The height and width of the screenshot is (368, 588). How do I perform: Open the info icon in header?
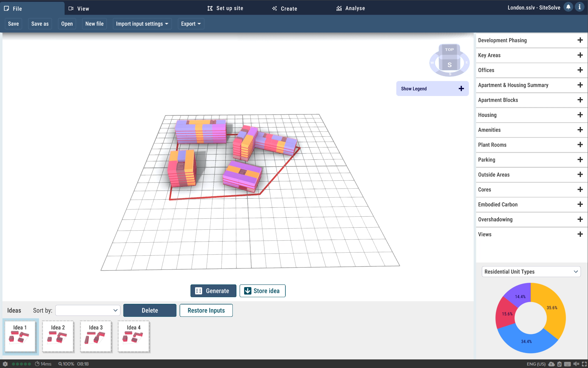pyautogui.click(x=579, y=7)
